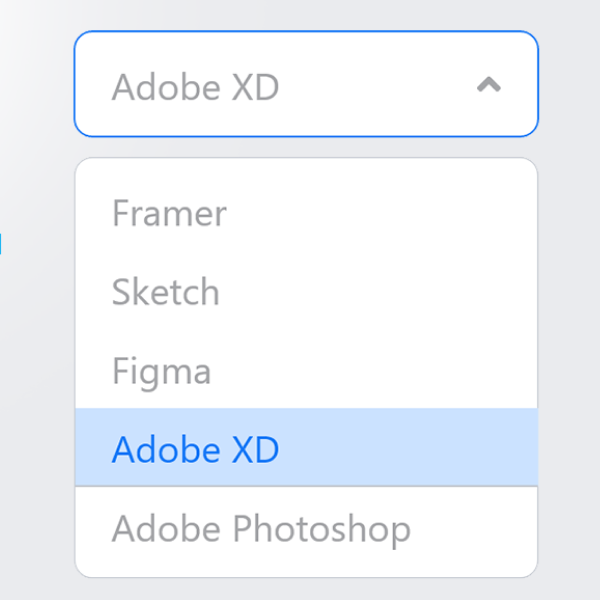This screenshot has height=600, width=600.
Task: Select the highlighted Adobe XD option
Action: click(196, 449)
